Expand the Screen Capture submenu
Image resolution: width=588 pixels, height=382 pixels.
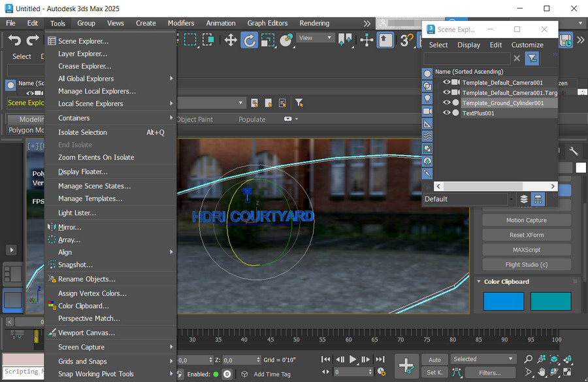tap(110, 347)
